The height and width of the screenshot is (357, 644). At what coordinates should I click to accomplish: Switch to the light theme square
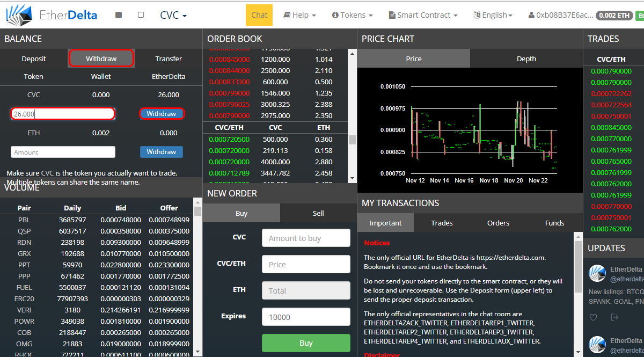point(141,15)
